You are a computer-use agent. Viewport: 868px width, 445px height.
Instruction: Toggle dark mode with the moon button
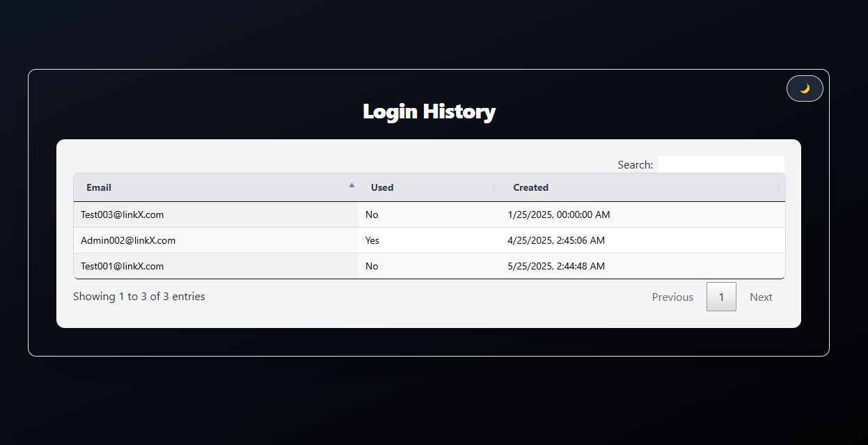tap(805, 88)
